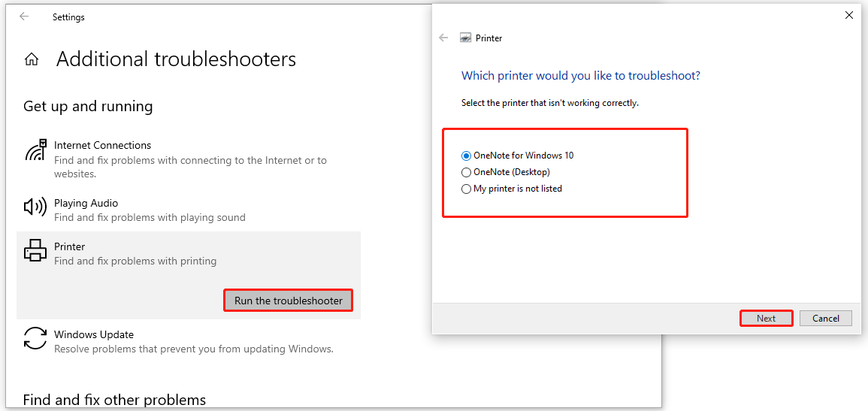This screenshot has height=411, width=868.
Task: Click Run the troubleshooter button
Action: pos(289,301)
